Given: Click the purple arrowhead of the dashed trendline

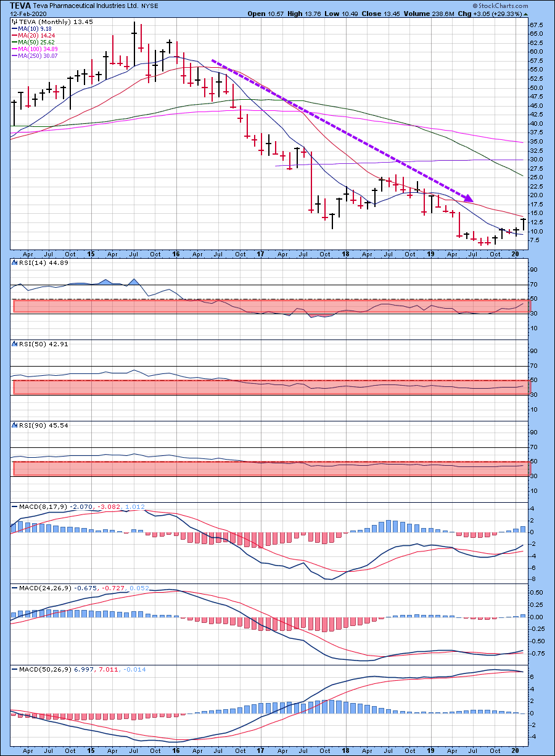Looking at the screenshot, I should click(468, 198).
